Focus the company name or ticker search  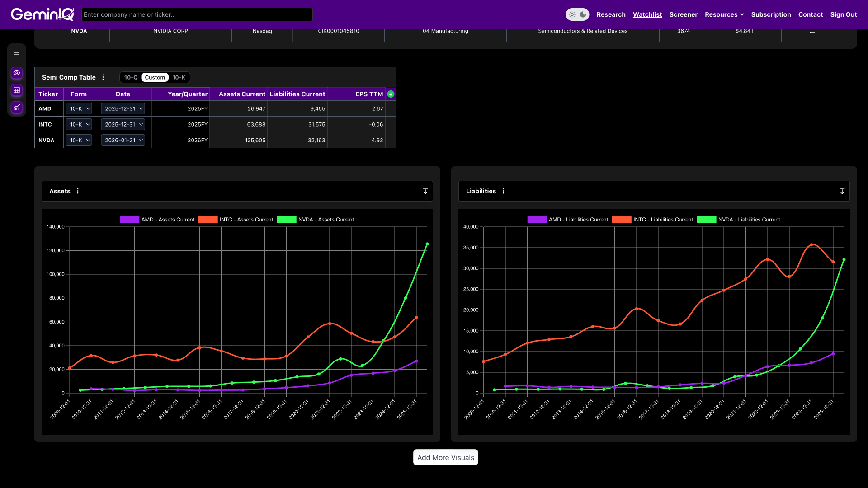pos(197,14)
